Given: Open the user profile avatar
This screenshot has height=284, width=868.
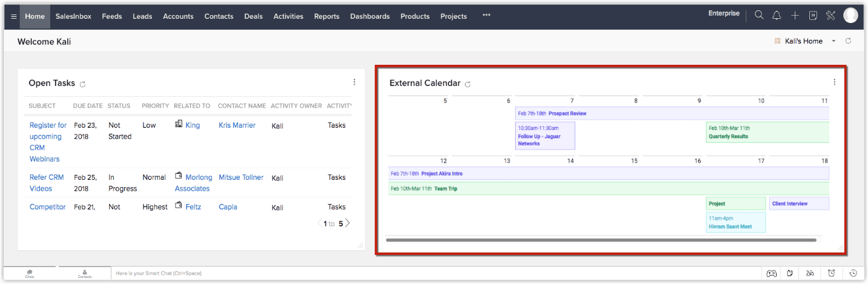Looking at the screenshot, I should pos(850,16).
